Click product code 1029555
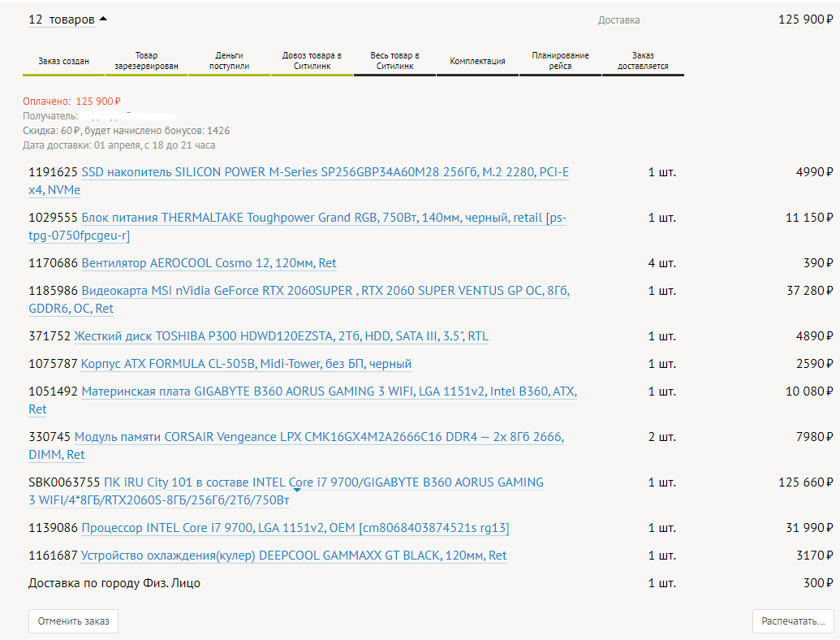 (53, 218)
